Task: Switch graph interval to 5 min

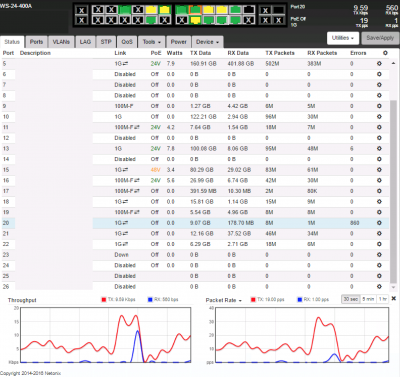Action: (368, 299)
